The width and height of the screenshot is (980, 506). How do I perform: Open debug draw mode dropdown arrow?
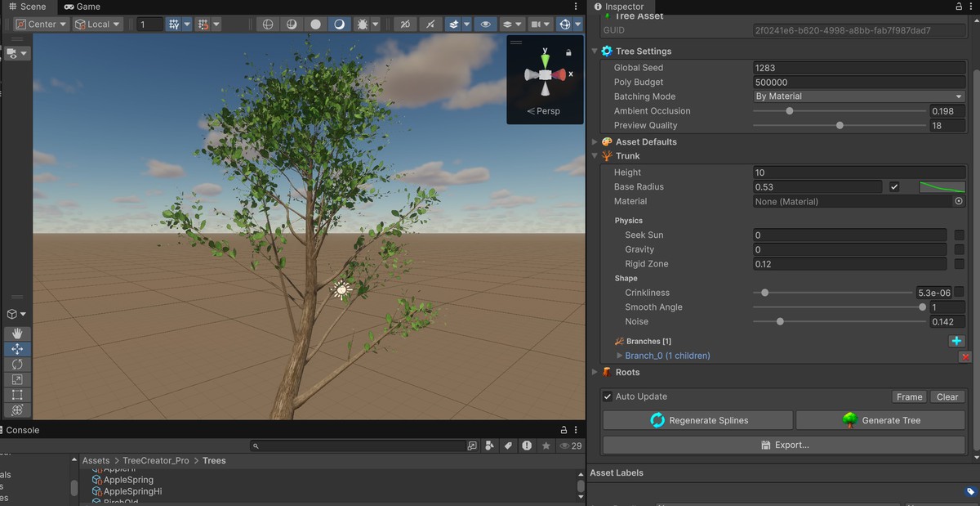point(376,25)
